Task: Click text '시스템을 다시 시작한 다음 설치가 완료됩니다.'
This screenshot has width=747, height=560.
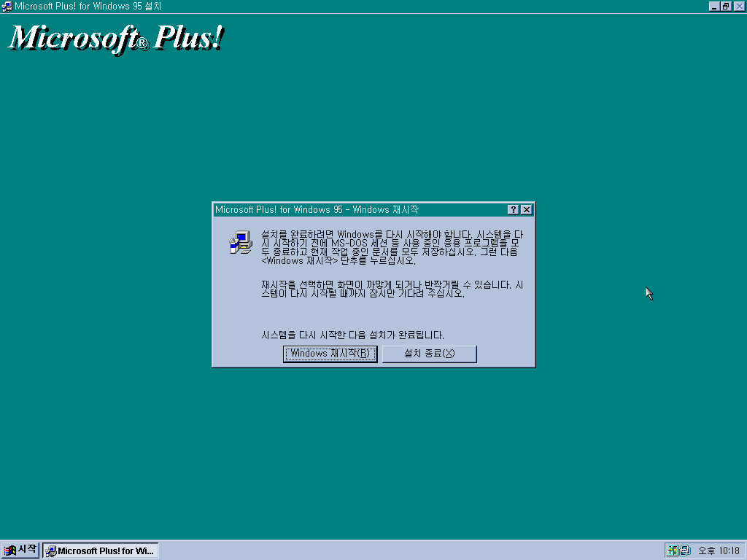Action: pos(352,335)
